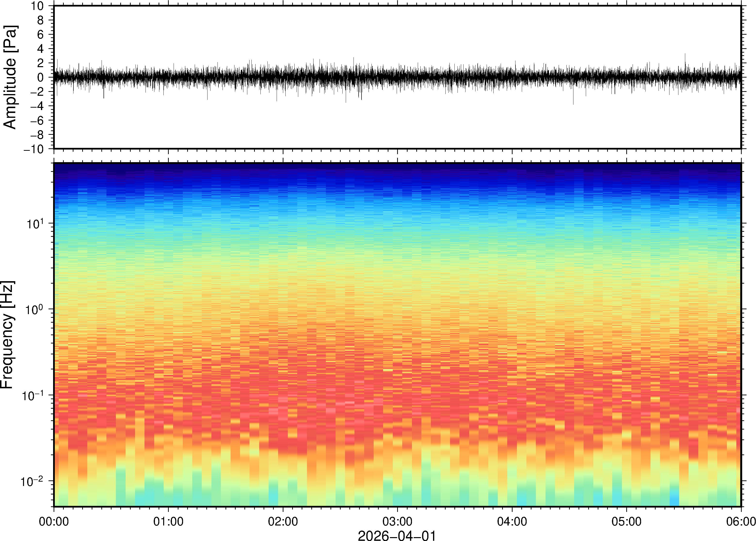
Task: Click the 01:00 time axis label
Action: [168, 521]
